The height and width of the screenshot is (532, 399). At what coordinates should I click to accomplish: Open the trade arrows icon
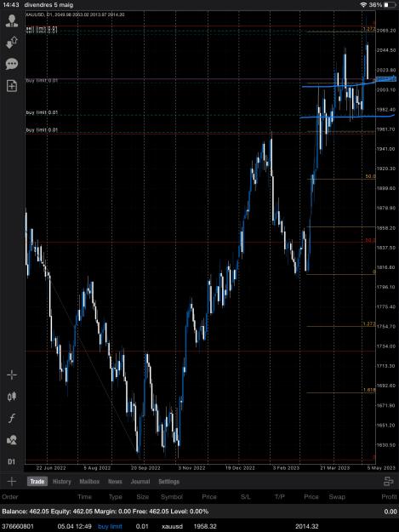12,43
